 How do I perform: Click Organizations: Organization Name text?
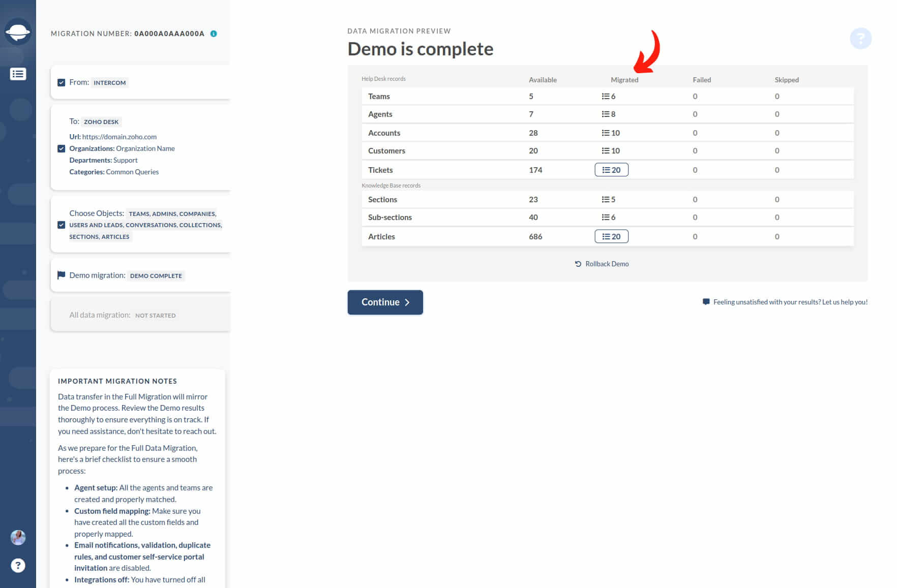[x=122, y=148]
